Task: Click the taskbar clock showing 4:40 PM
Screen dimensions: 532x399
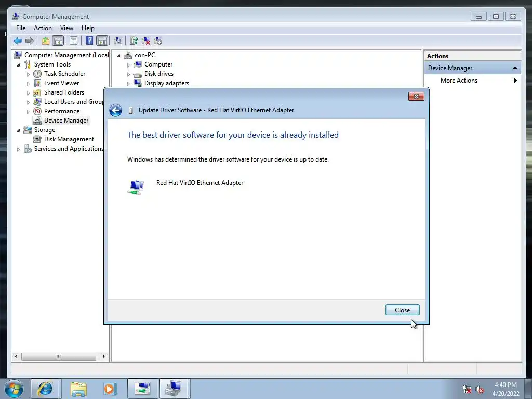Action: 506,389
